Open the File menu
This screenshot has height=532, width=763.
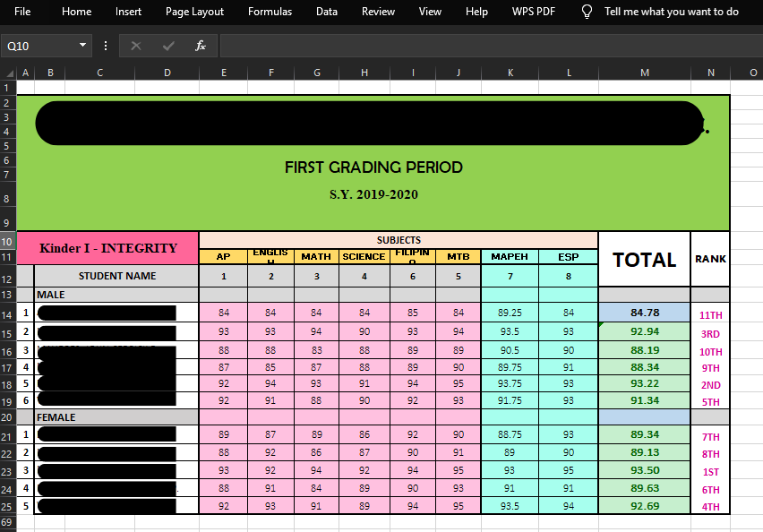tap(22, 12)
